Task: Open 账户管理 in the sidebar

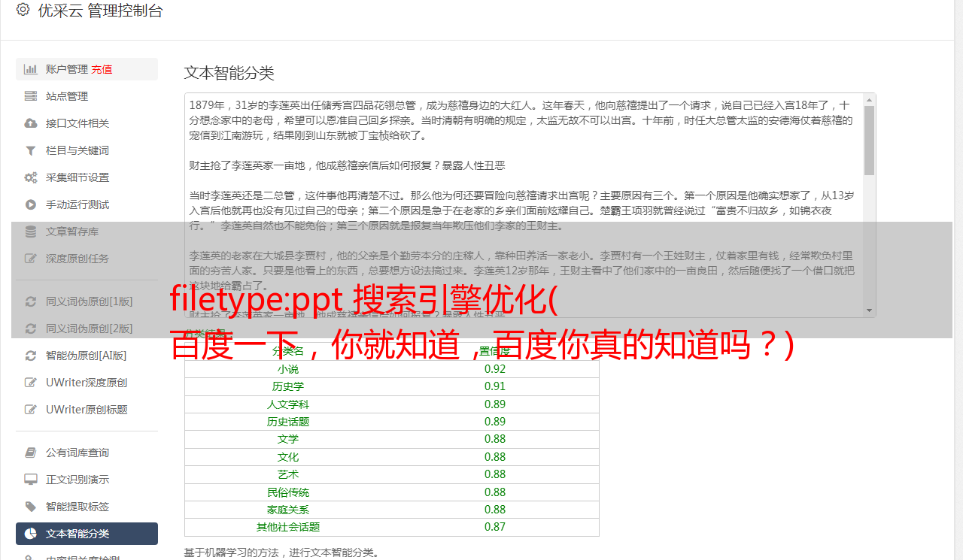Action: click(x=87, y=69)
